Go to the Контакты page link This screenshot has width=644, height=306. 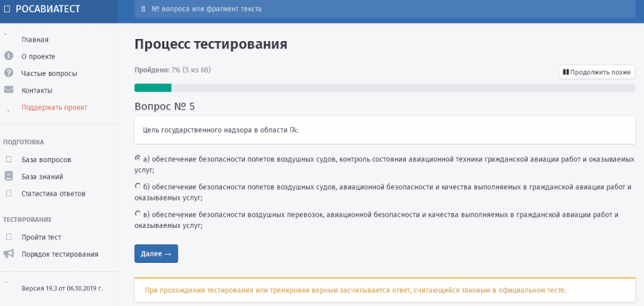point(37,90)
